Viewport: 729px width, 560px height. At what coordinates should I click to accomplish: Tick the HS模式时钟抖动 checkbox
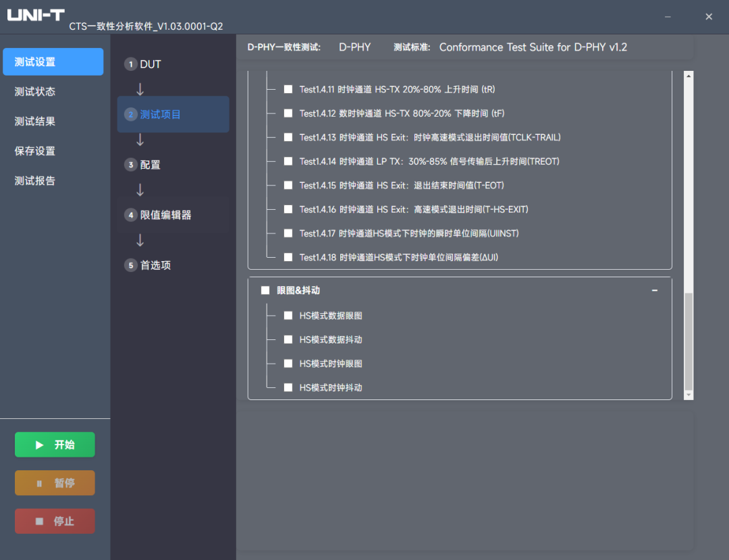(x=288, y=387)
